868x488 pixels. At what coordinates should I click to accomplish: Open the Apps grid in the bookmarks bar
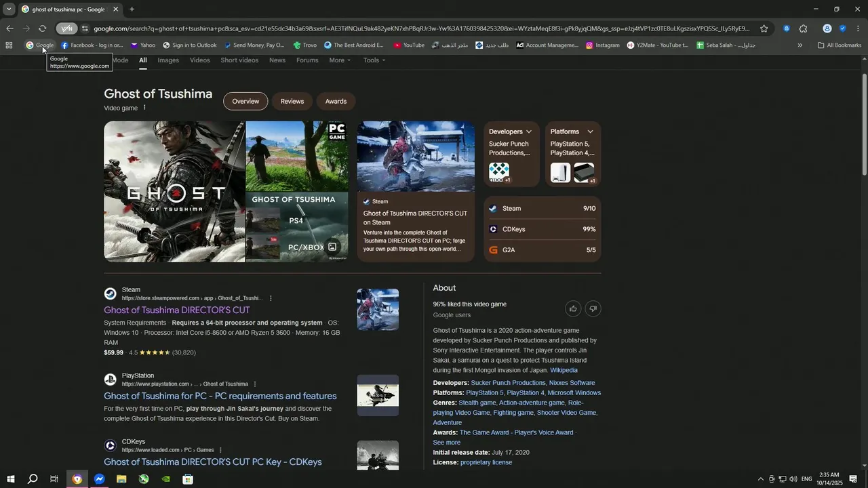9,45
